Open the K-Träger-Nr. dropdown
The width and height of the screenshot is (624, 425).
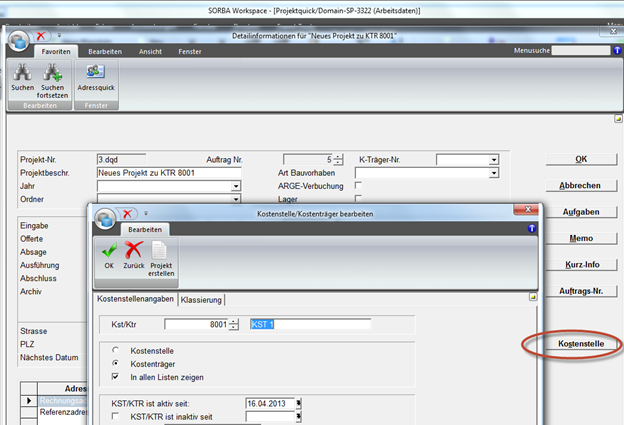click(493, 159)
